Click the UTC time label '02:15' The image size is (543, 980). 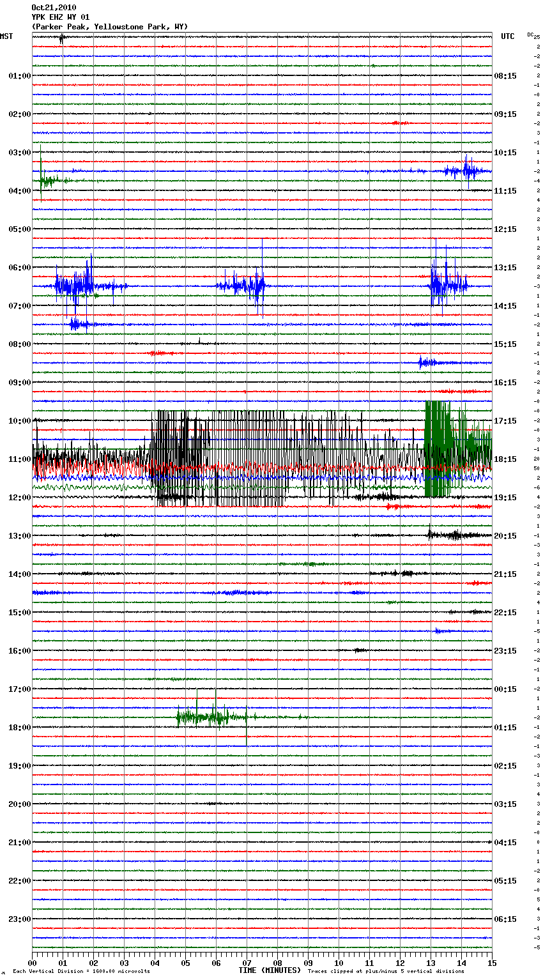coord(505,766)
